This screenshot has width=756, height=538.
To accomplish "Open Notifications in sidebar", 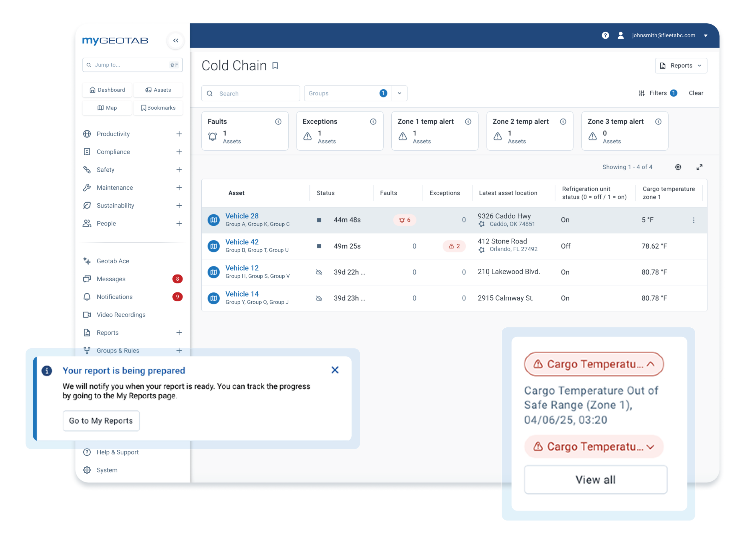I will pyautogui.click(x=133, y=297).
